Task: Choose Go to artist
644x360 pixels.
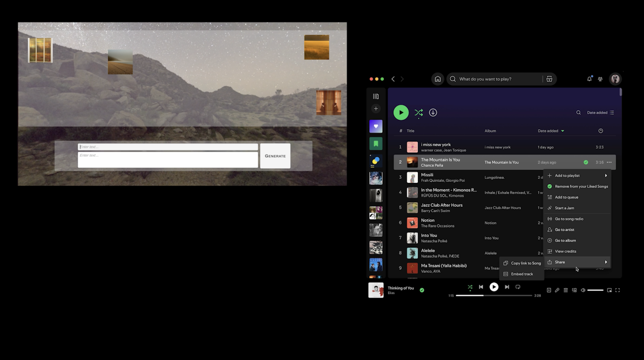Action: click(x=578, y=230)
